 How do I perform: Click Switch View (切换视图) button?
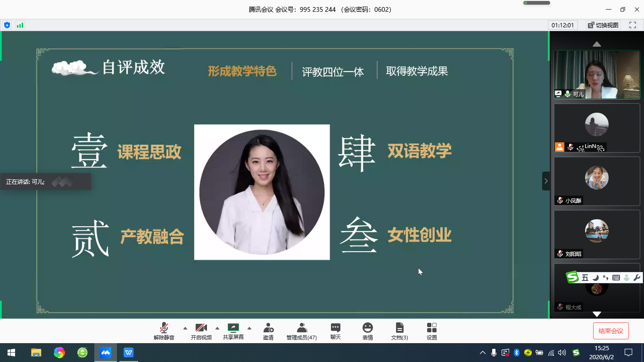tap(603, 25)
